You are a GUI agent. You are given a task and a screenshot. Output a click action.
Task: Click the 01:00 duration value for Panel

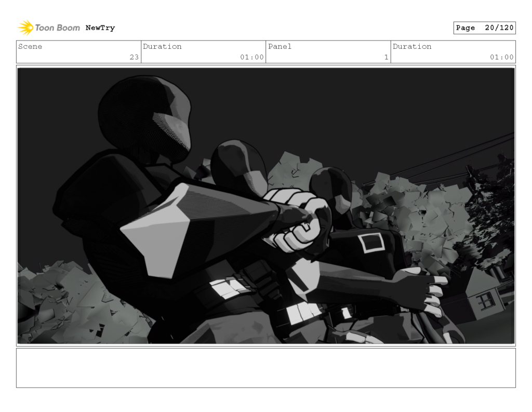(x=503, y=58)
